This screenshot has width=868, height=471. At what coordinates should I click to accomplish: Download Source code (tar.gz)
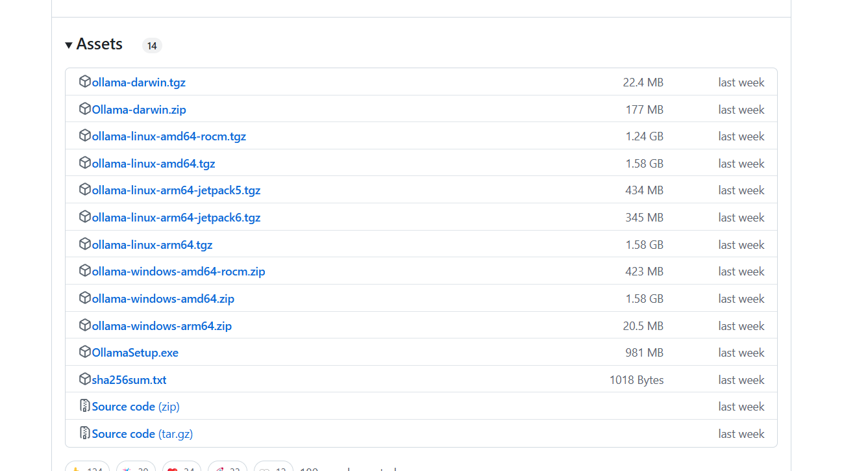pyautogui.click(x=142, y=434)
